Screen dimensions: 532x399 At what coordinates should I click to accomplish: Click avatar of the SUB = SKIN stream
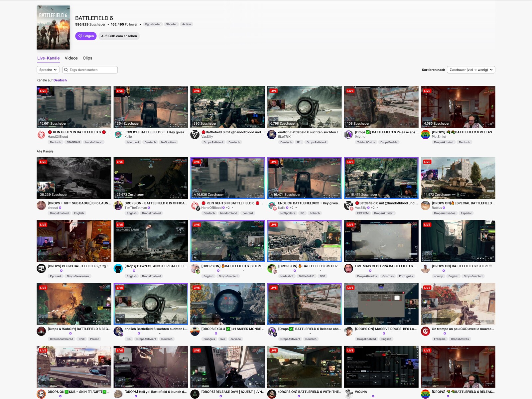coord(41,394)
